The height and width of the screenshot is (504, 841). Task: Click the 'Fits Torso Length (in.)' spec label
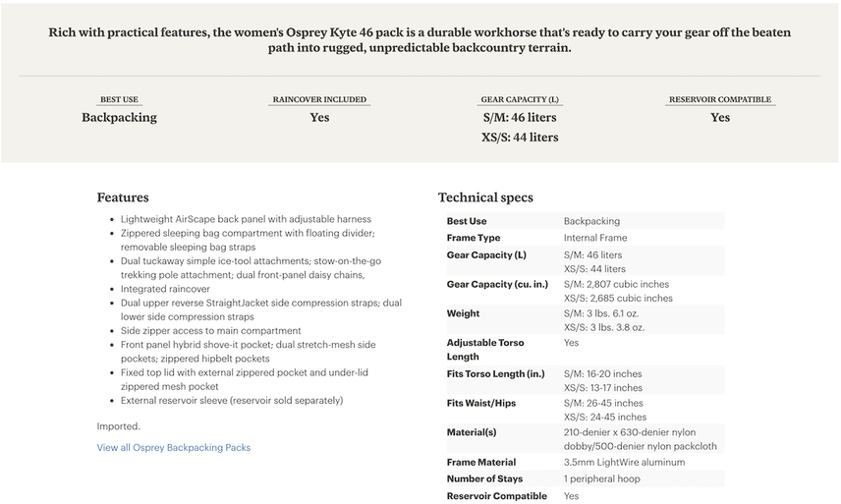point(495,373)
